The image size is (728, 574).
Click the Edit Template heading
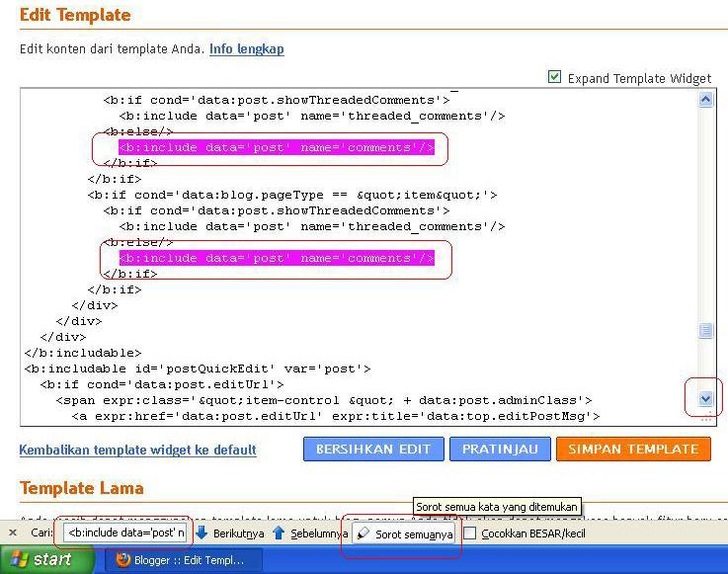point(75,15)
